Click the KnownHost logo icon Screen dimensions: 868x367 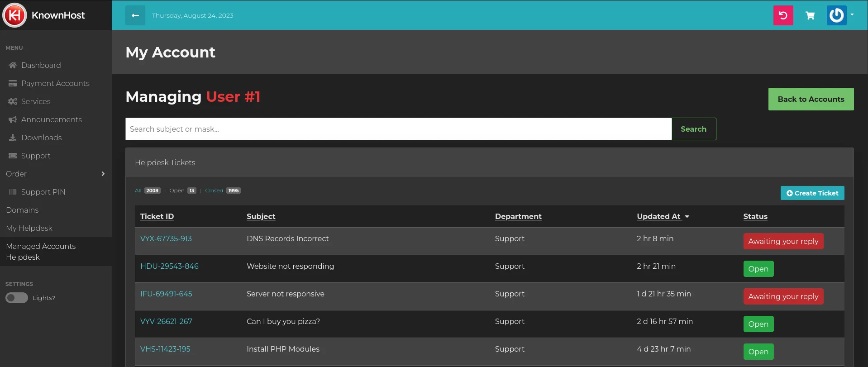tap(15, 15)
